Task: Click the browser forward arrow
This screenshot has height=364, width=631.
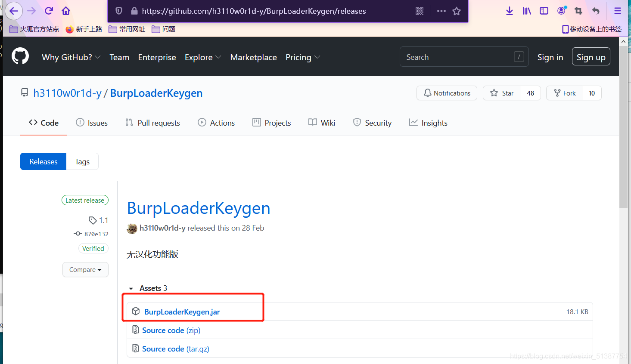Action: click(31, 11)
